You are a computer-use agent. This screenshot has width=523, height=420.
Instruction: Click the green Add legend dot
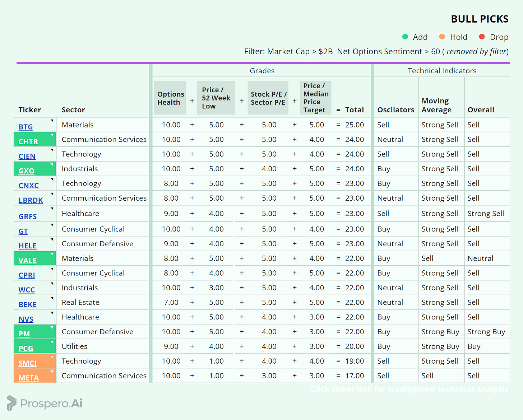(x=405, y=37)
